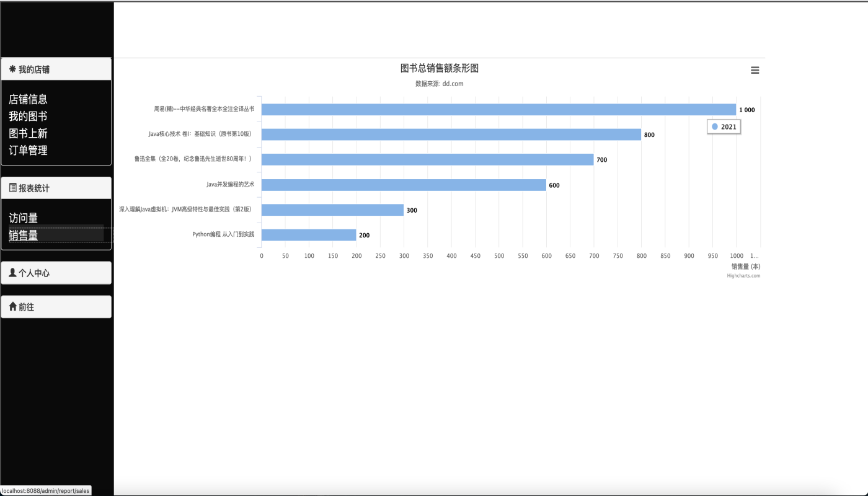This screenshot has width=868, height=496.
Task: Click the x-axis tick label 950
Action: pyautogui.click(x=712, y=255)
